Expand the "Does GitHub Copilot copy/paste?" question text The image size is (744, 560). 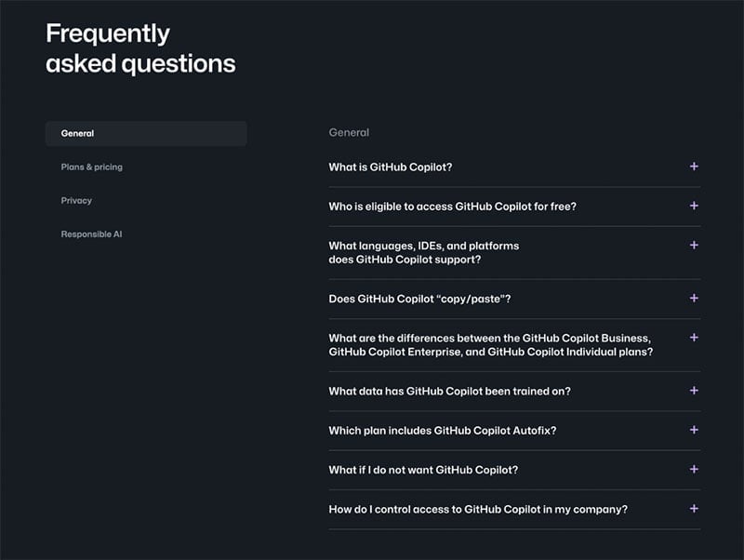pyautogui.click(x=419, y=299)
